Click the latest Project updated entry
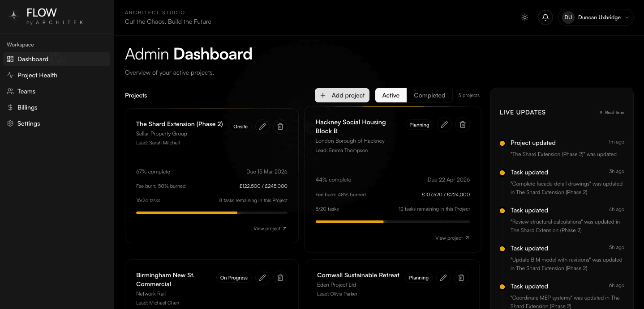This screenshot has height=309, width=644. coord(533,143)
